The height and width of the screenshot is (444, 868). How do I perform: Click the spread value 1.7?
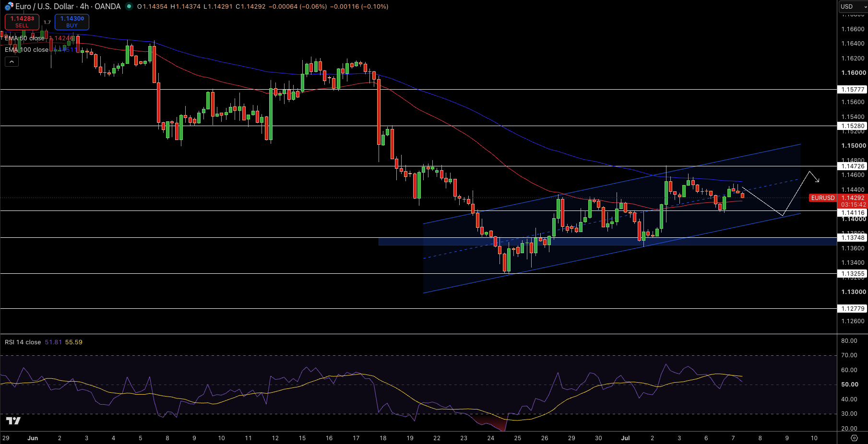[47, 23]
